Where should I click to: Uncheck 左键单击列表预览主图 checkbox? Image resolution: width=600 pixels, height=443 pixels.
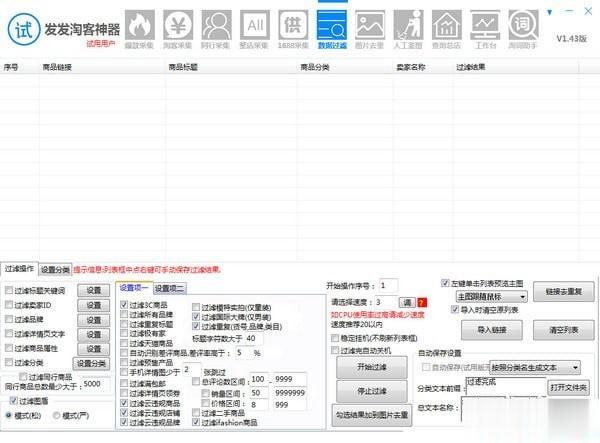(x=445, y=283)
